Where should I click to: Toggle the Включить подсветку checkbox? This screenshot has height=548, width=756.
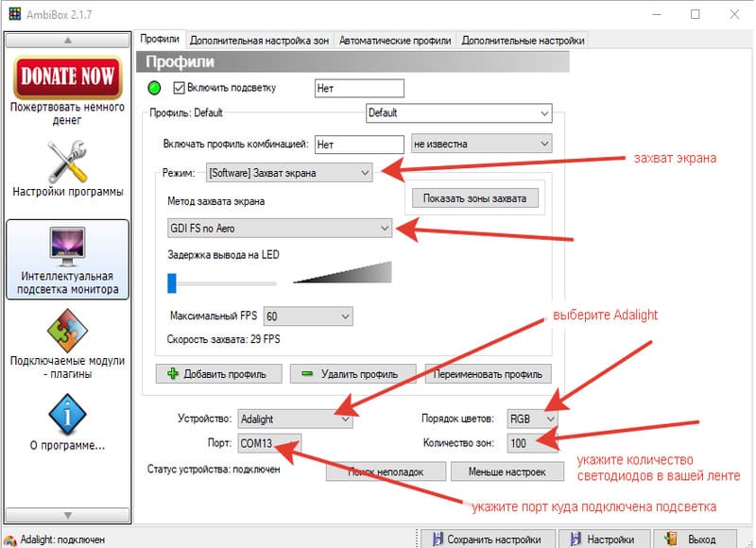coord(180,88)
